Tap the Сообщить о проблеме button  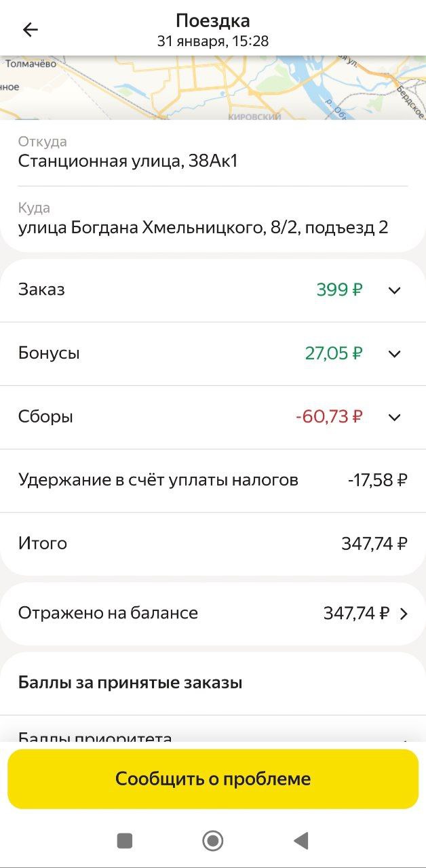pyautogui.click(x=213, y=778)
